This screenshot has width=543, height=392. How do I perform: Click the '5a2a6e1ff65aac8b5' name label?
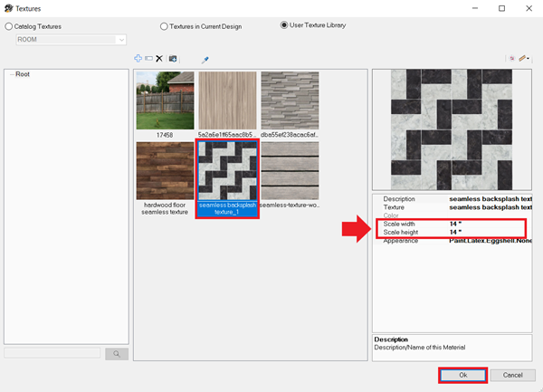tap(227, 135)
